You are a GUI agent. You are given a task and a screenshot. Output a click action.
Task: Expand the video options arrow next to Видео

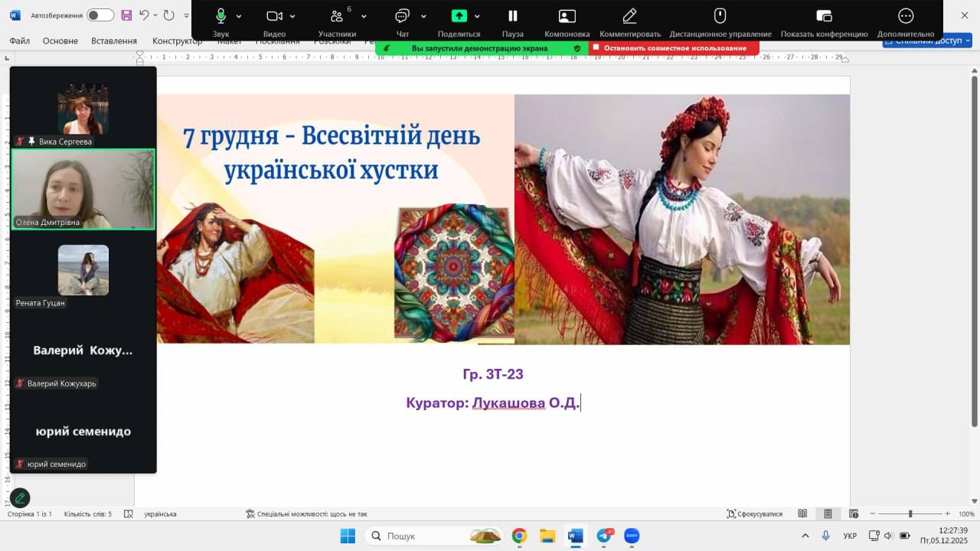tap(292, 16)
